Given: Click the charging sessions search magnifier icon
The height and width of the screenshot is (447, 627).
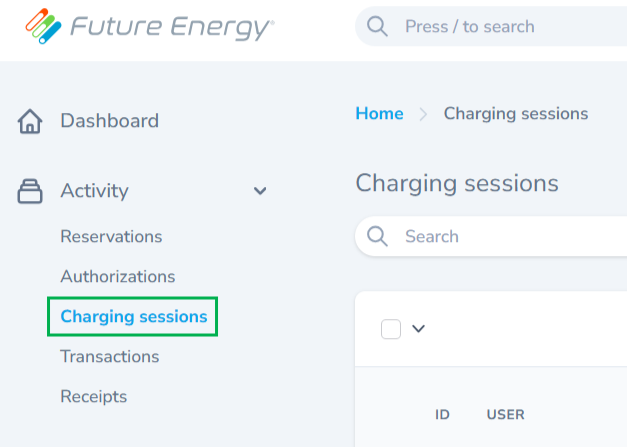Looking at the screenshot, I should 377,236.
